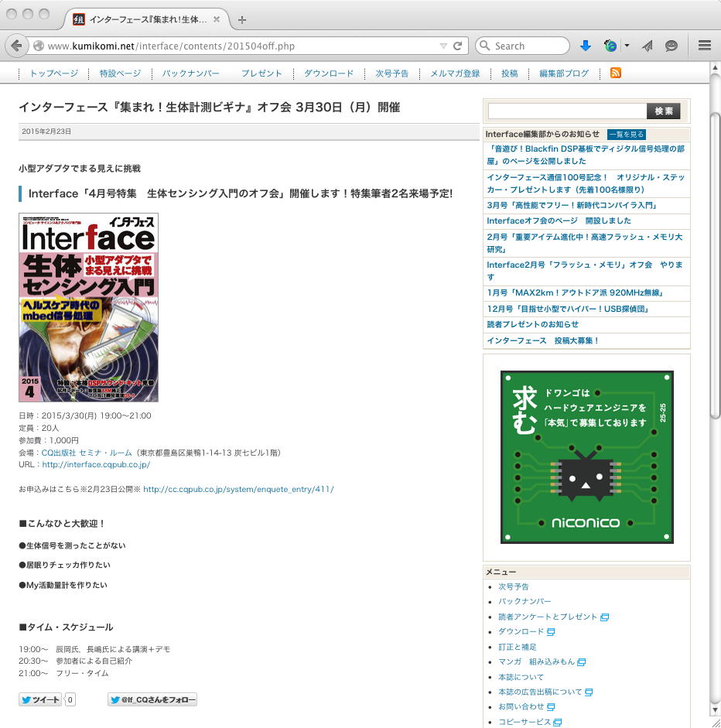Open 1月号 MAX2km 920MHz無線 link
Image resolution: width=721 pixels, height=728 pixels.
tap(576, 292)
